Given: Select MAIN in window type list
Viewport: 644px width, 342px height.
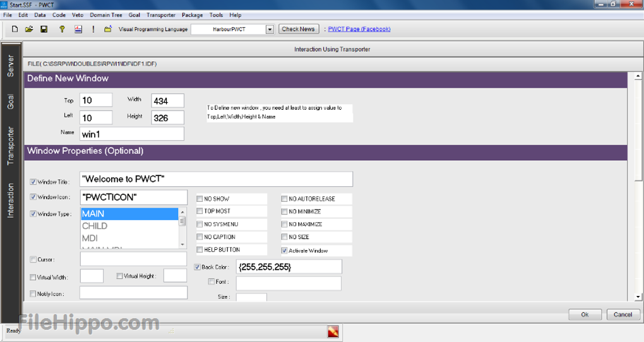Looking at the screenshot, I should pyautogui.click(x=130, y=214).
